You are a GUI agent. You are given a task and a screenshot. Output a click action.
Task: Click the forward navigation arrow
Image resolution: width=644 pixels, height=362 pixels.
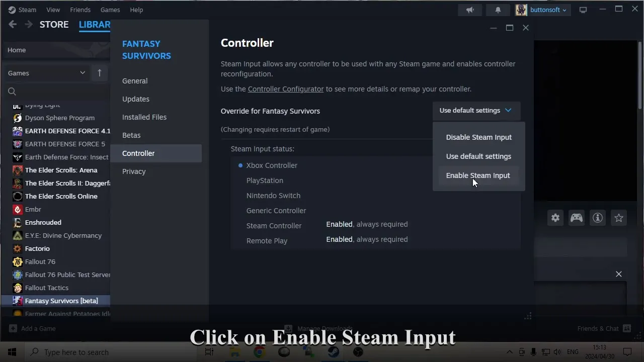pyautogui.click(x=29, y=24)
